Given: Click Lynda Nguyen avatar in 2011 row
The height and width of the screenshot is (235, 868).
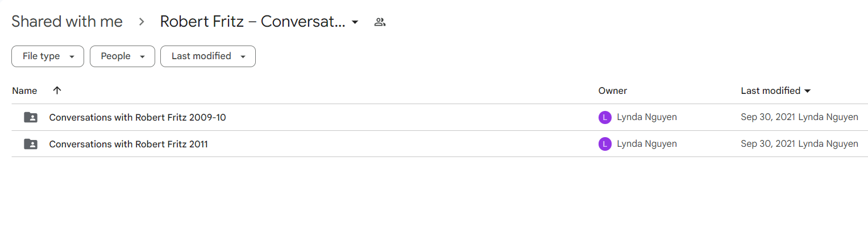Looking at the screenshot, I should coord(605,144).
